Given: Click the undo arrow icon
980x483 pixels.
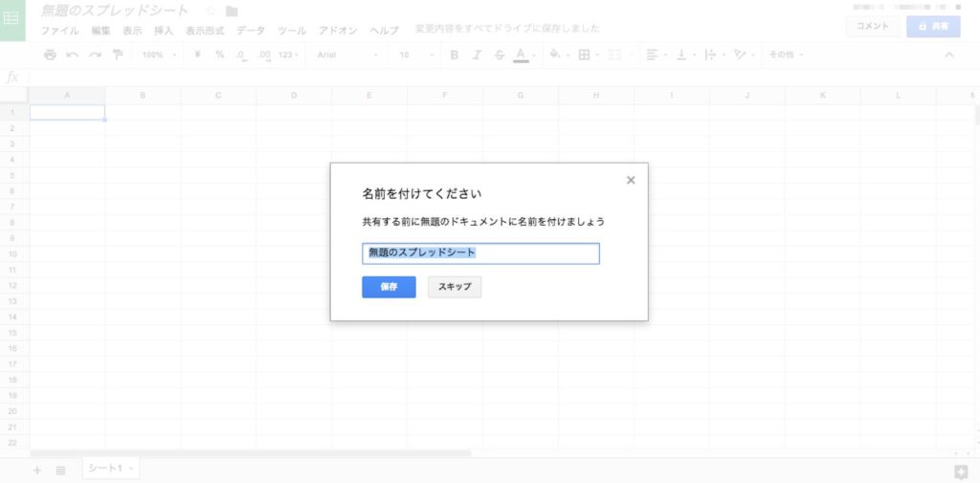Looking at the screenshot, I should (x=73, y=55).
